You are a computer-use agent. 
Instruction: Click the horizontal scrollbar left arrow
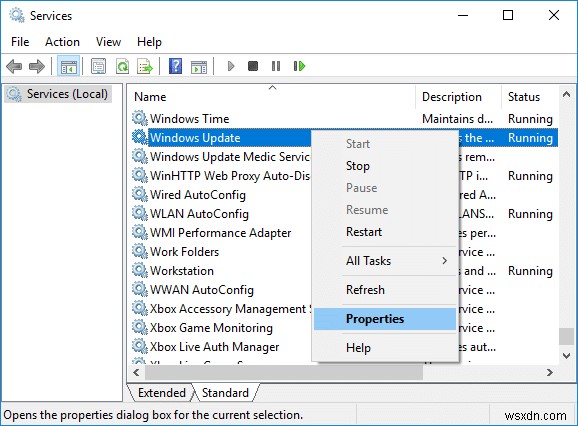click(136, 373)
